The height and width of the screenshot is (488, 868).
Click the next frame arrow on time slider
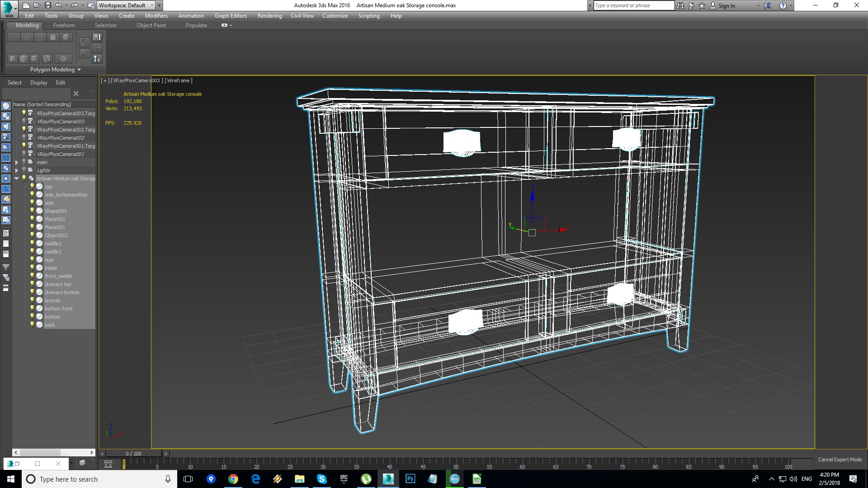(x=165, y=454)
